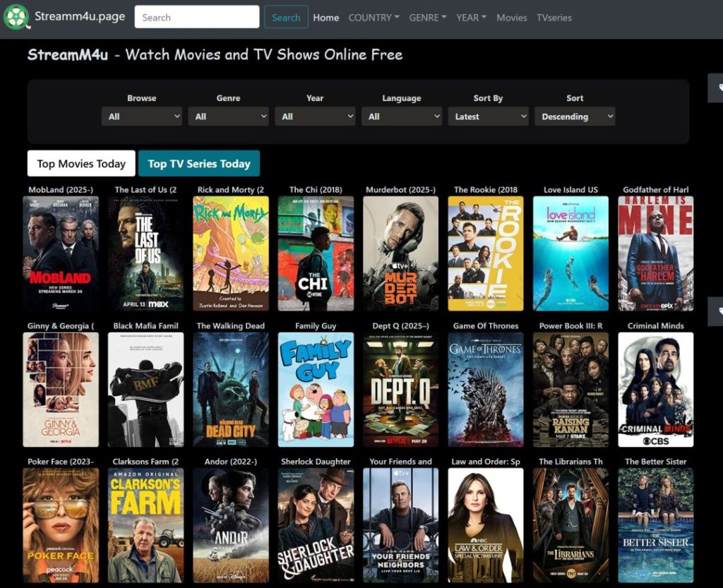
Task: Click the 'StreamM4u' page heading text
Action: point(68,54)
